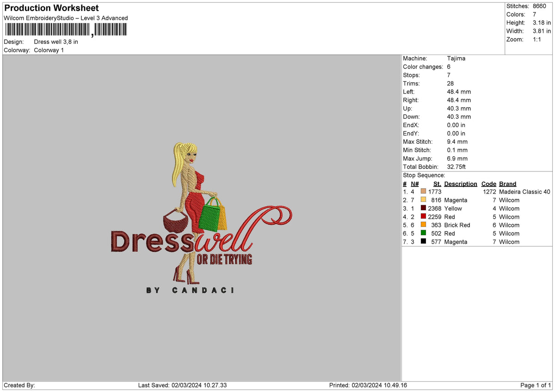Screen dimensions: 555x392
Task: Click the Right value 48.4 mm
Action: pos(459,100)
